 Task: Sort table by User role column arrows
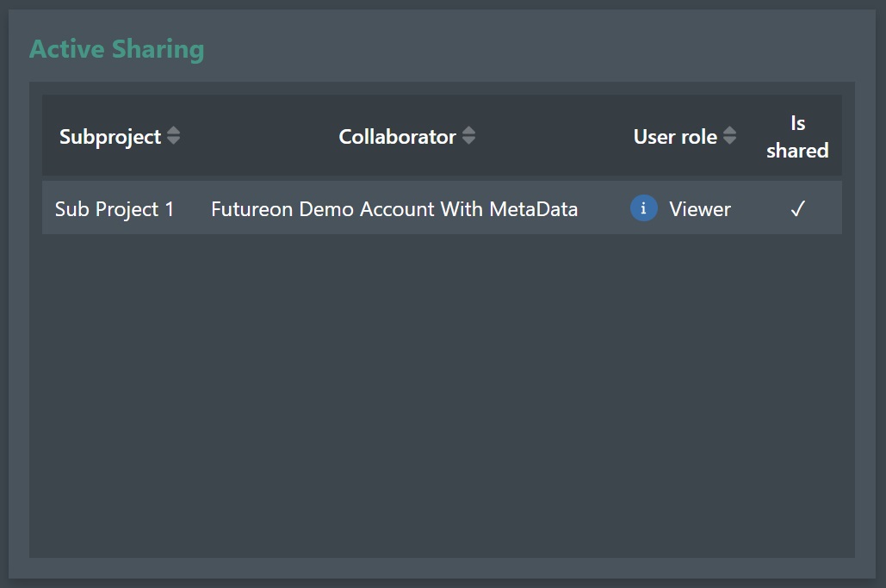click(729, 135)
